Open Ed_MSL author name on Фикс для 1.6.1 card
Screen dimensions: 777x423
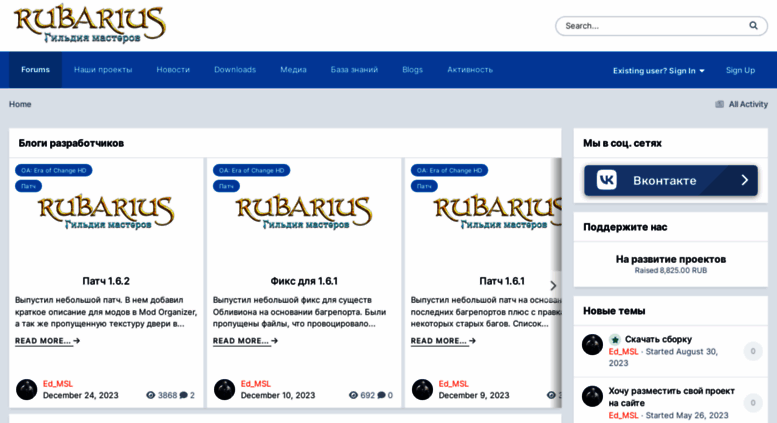tap(256, 384)
